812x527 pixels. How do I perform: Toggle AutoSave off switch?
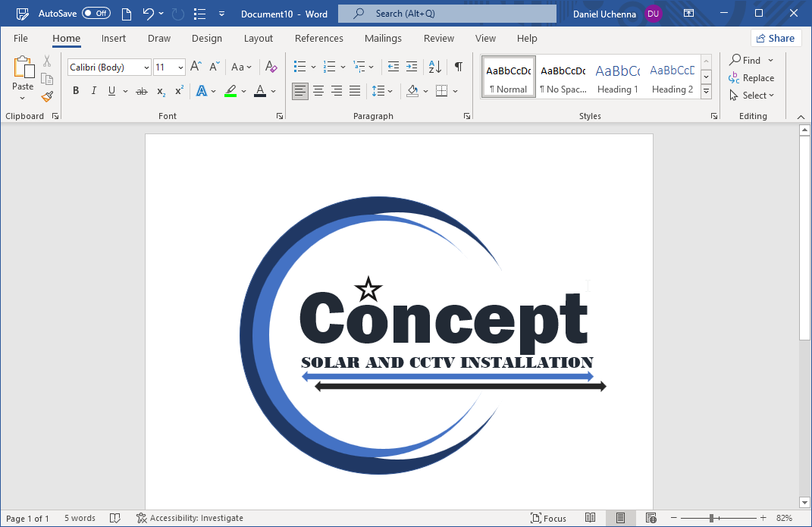tap(98, 13)
